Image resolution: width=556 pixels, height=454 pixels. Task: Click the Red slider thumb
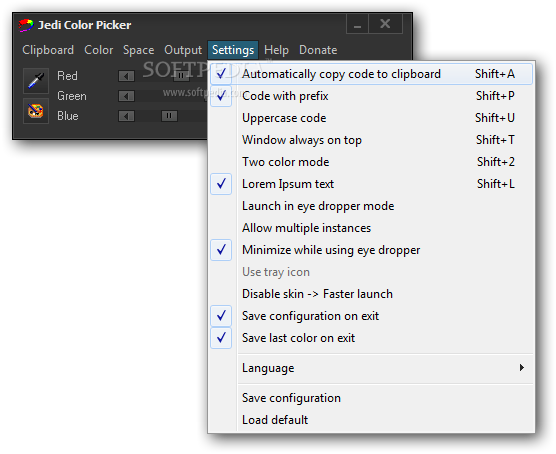pos(181,76)
